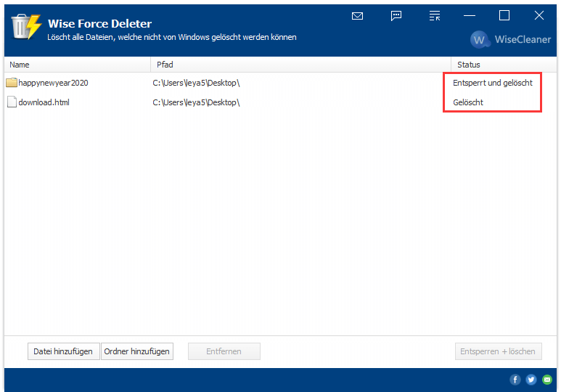The height and width of the screenshot is (392, 561).
Task: Click the 'Löscht alle Dateien' subtitle text
Action: click(x=172, y=37)
